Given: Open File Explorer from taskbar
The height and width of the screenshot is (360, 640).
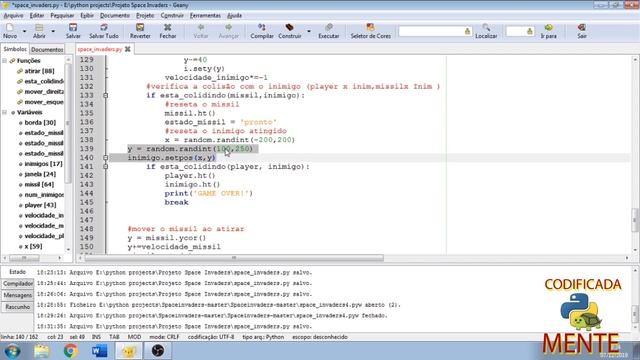Looking at the screenshot, I should point(41,351).
